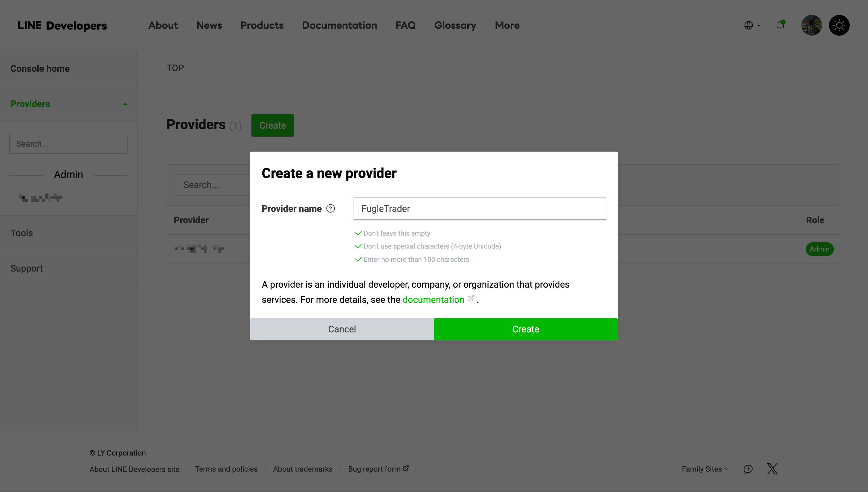Click the Admin role badge

pyautogui.click(x=819, y=249)
